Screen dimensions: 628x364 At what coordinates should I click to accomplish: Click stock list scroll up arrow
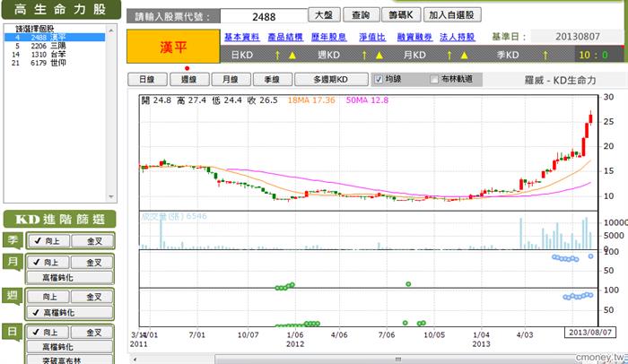point(111,30)
